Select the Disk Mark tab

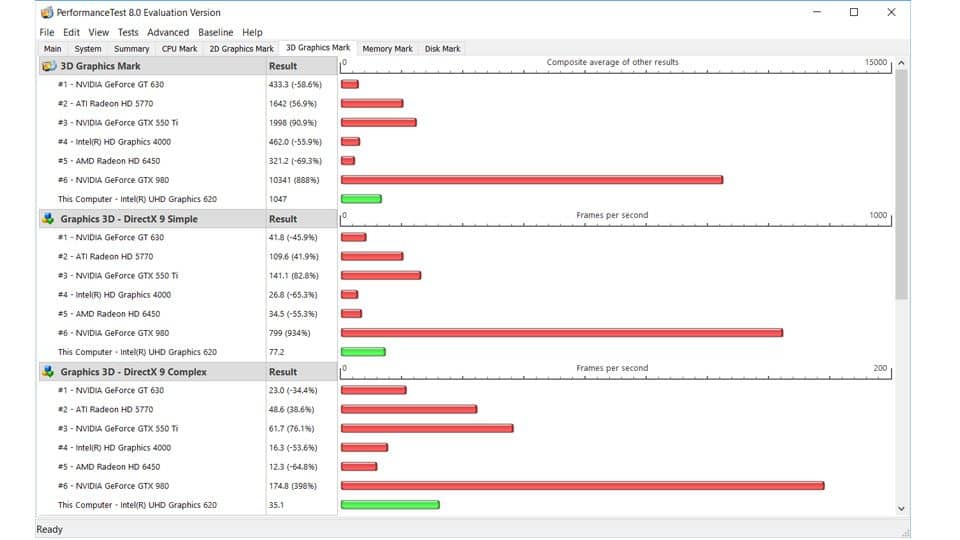click(442, 49)
